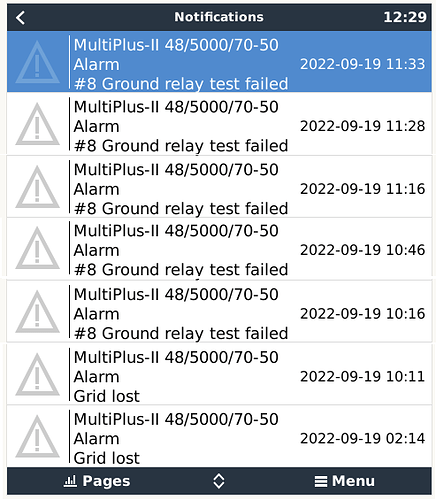Select the 2022-09-19 10:46 notification
436x500 pixels.
click(219, 249)
